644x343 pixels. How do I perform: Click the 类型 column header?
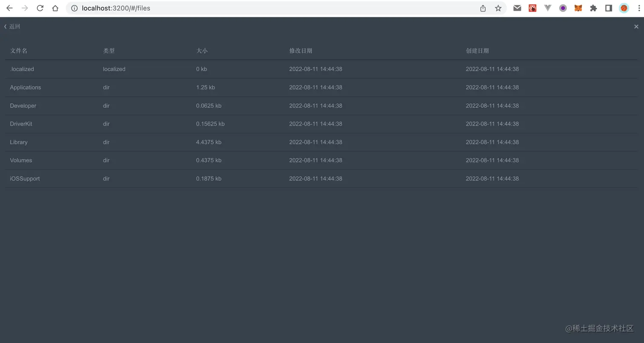click(109, 51)
